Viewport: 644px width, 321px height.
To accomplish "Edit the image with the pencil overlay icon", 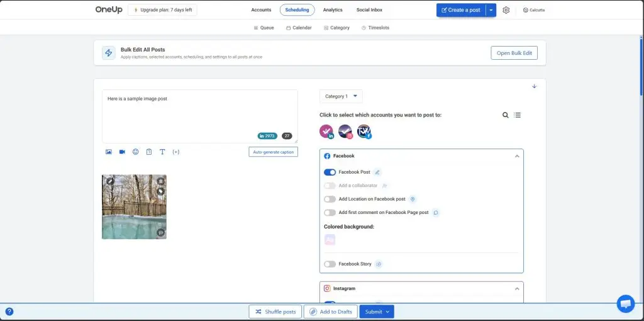I will coord(109,181).
